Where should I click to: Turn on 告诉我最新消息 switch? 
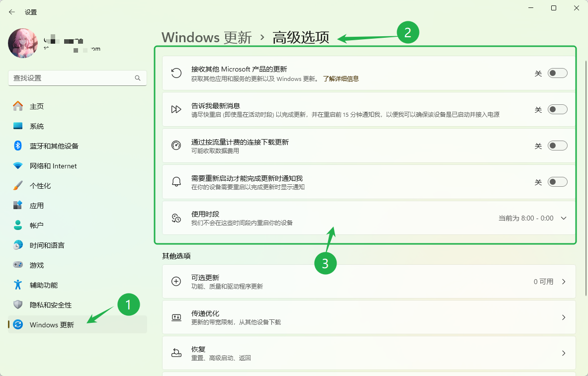click(557, 109)
